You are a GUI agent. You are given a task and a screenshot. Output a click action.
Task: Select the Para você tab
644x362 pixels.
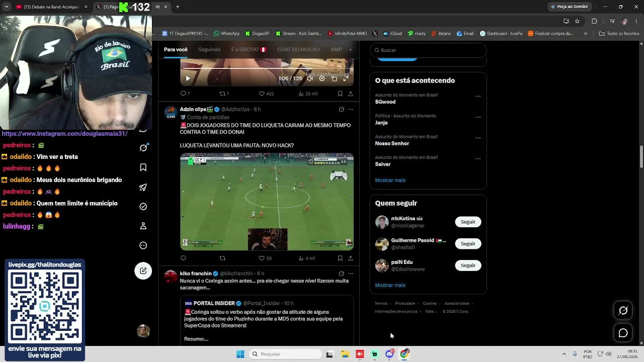[176, 49]
